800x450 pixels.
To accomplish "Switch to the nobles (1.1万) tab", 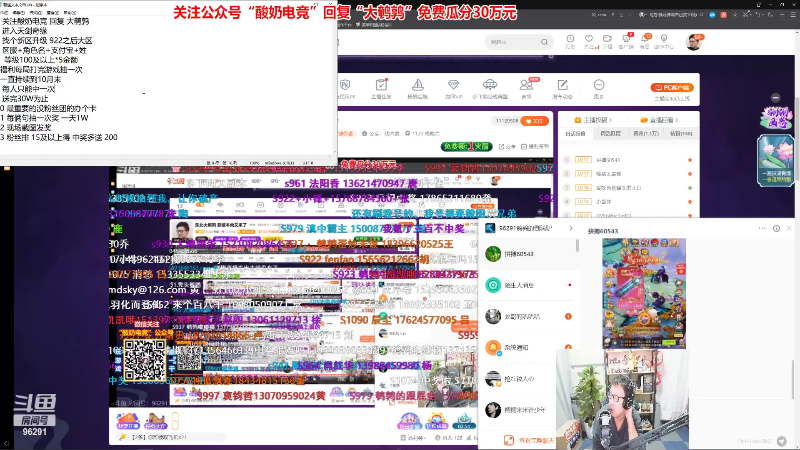I will pyautogui.click(x=646, y=134).
